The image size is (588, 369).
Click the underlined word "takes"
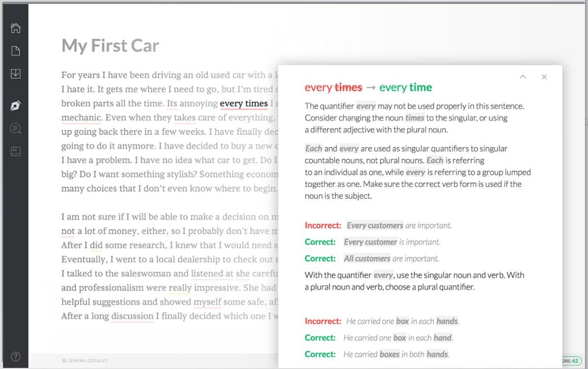pos(184,118)
